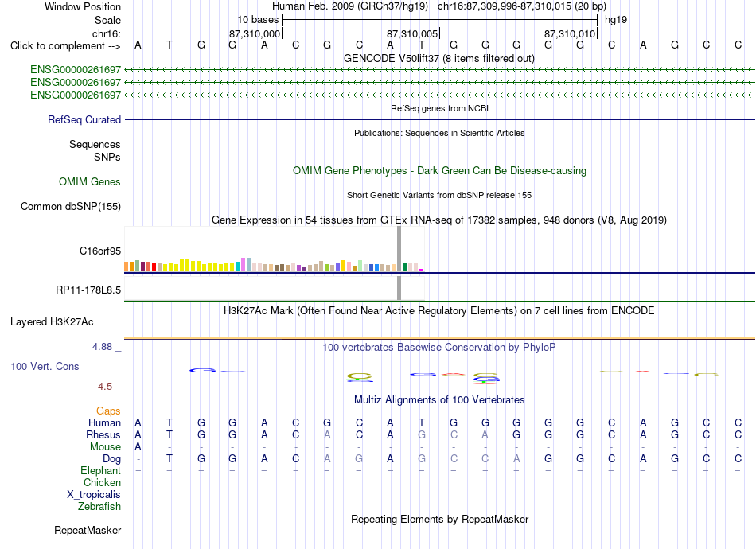
Task: Click '100 vertebrates Basewise Conservation by PhyloP' title
Action: (x=439, y=347)
